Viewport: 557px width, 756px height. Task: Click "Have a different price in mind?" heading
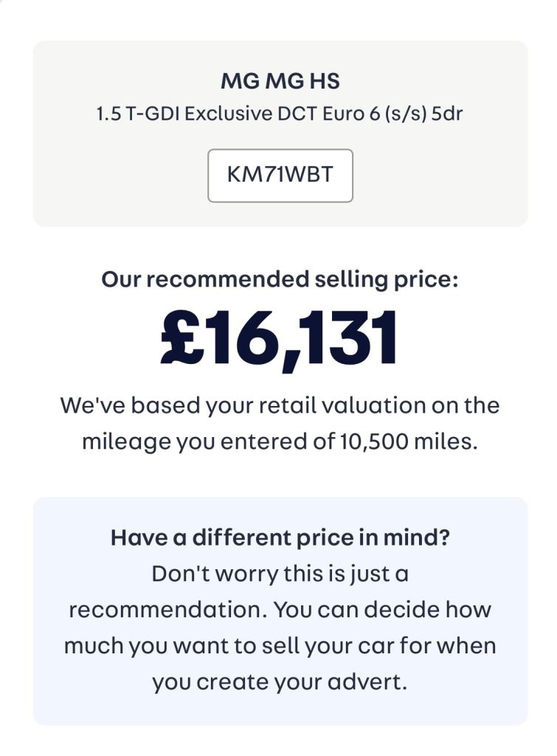point(280,537)
